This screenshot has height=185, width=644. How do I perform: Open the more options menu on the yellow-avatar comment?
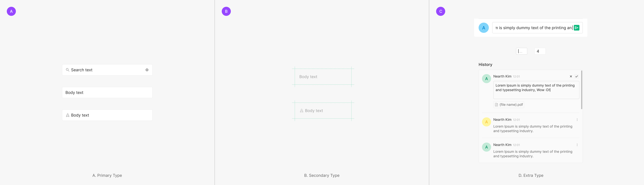coord(577,120)
